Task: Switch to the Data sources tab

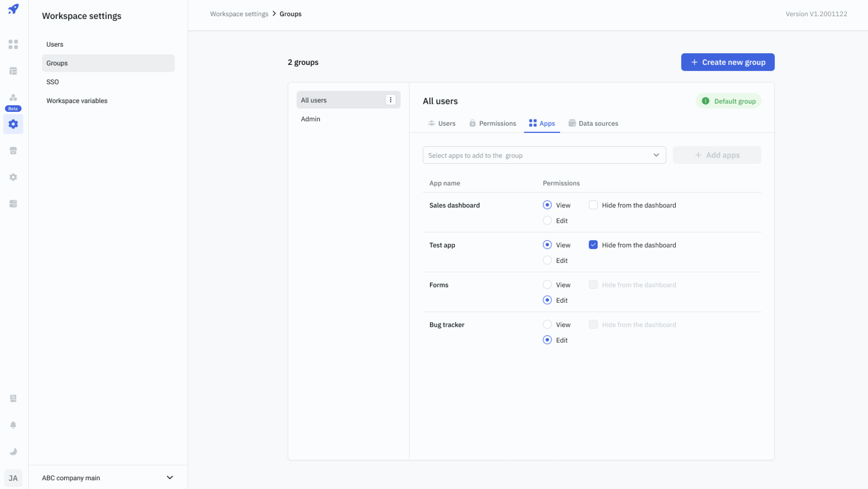Action: click(593, 123)
